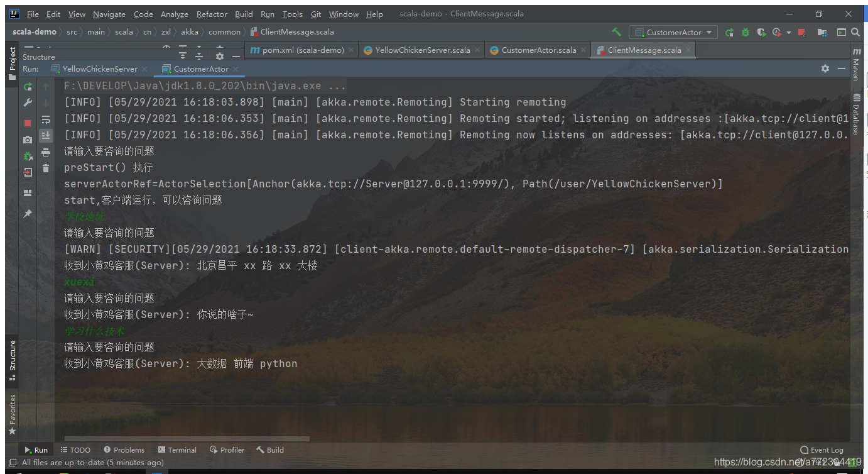Viewport: 868px width, 474px height.
Task: Click the green Debug bug icon
Action: (745, 32)
